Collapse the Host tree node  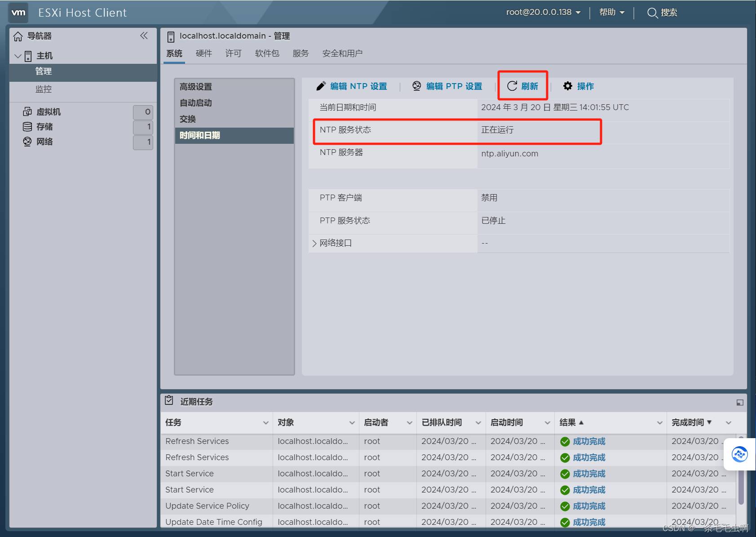click(x=18, y=56)
